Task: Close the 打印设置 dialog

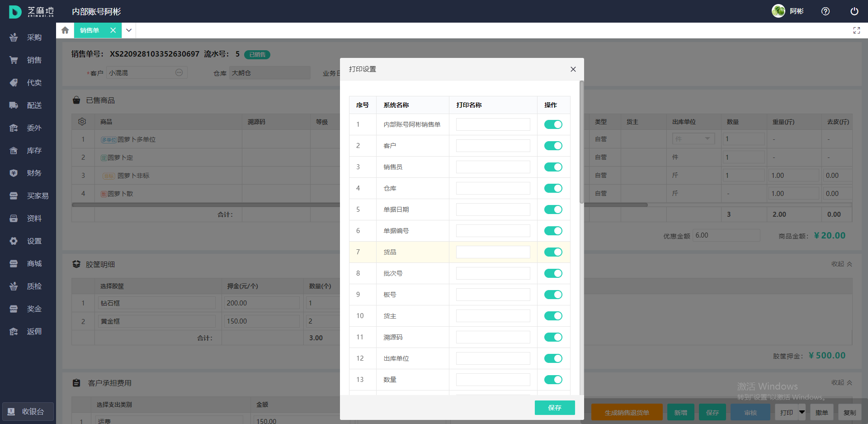Action: pos(573,69)
